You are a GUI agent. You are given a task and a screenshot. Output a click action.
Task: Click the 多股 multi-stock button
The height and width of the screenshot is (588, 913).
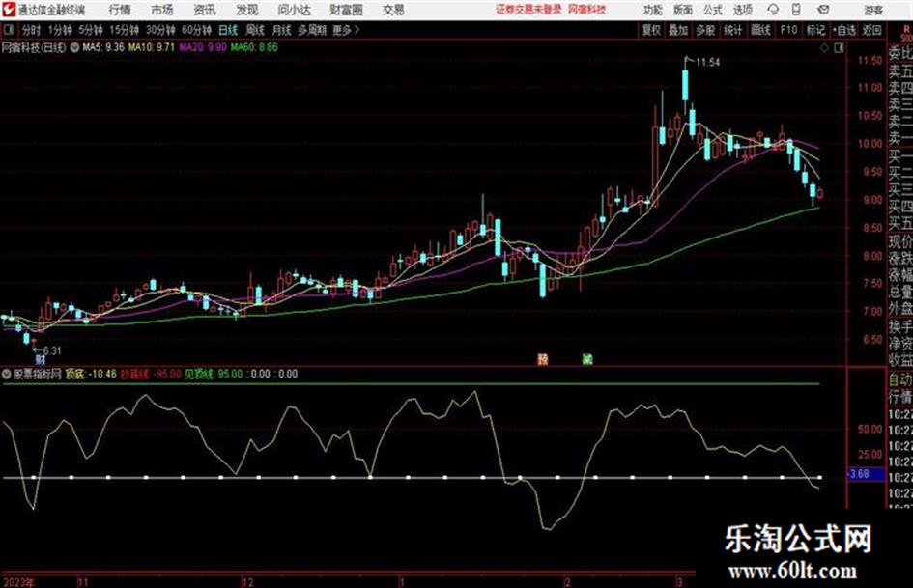coord(705,30)
